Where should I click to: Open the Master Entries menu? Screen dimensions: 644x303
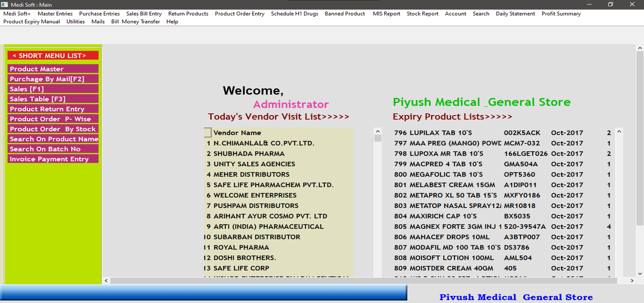(x=55, y=14)
